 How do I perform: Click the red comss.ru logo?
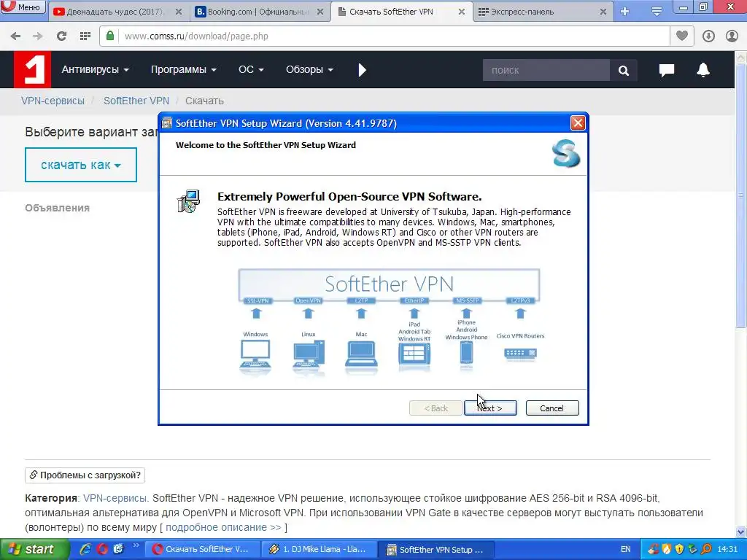click(x=32, y=69)
